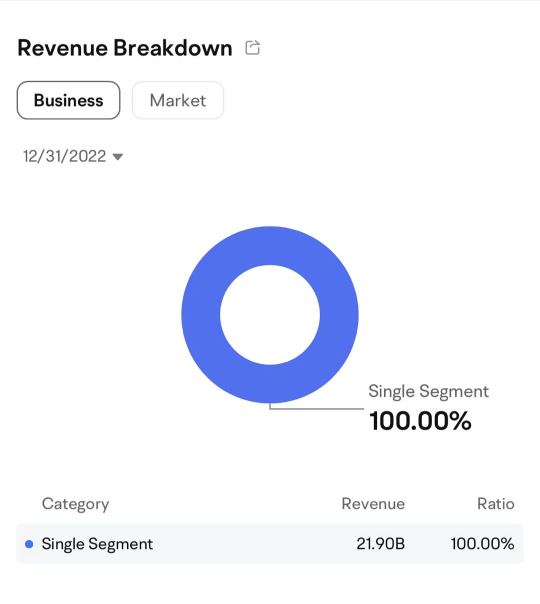Viewport: 540px width, 604px height.
Task: Click the share icon beside Revenue Breakdown
Action: 253,48
